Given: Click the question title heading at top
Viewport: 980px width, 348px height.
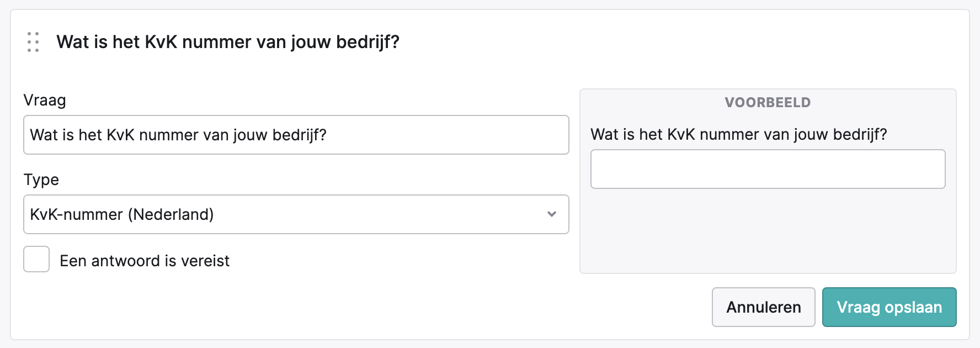Looking at the screenshot, I should tap(228, 42).
